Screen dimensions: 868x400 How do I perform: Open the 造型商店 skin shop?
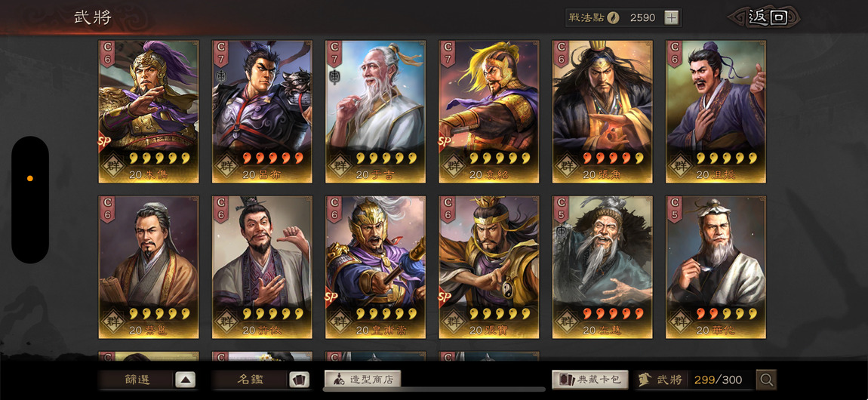click(362, 380)
